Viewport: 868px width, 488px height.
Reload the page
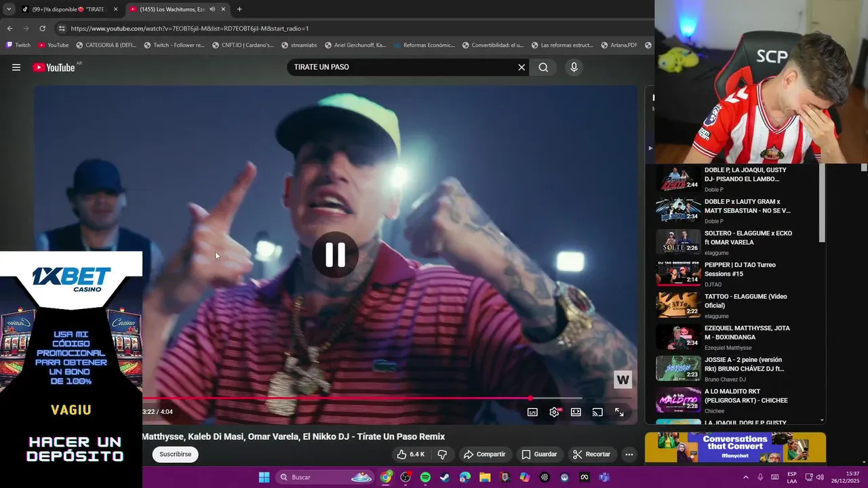42,28
